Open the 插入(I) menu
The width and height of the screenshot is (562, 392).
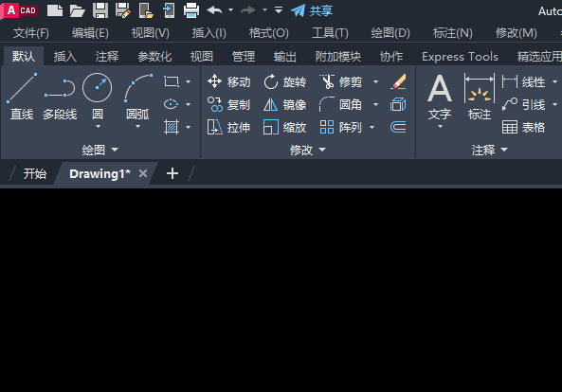[208, 33]
